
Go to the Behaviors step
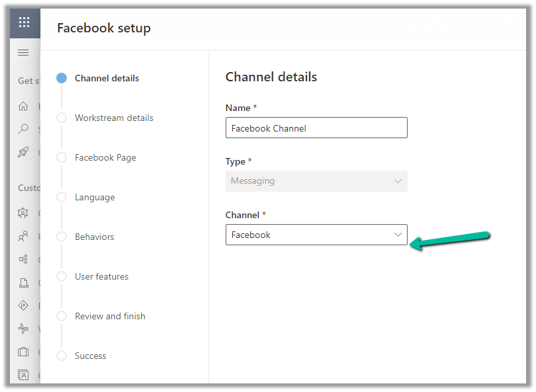[94, 237]
